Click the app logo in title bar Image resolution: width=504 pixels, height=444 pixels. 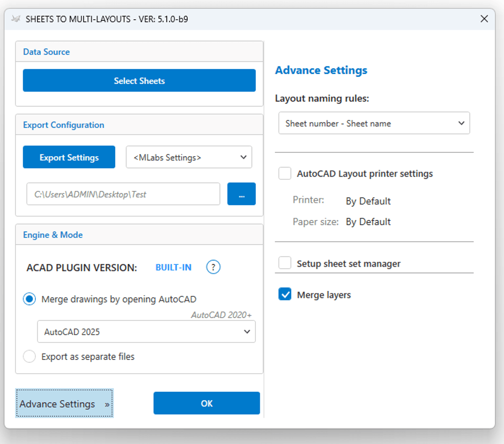pos(16,19)
